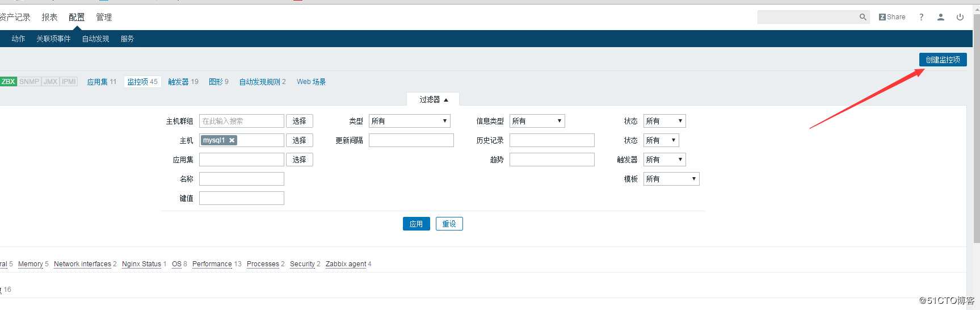Focus the 更新间隔 input field

(411, 140)
